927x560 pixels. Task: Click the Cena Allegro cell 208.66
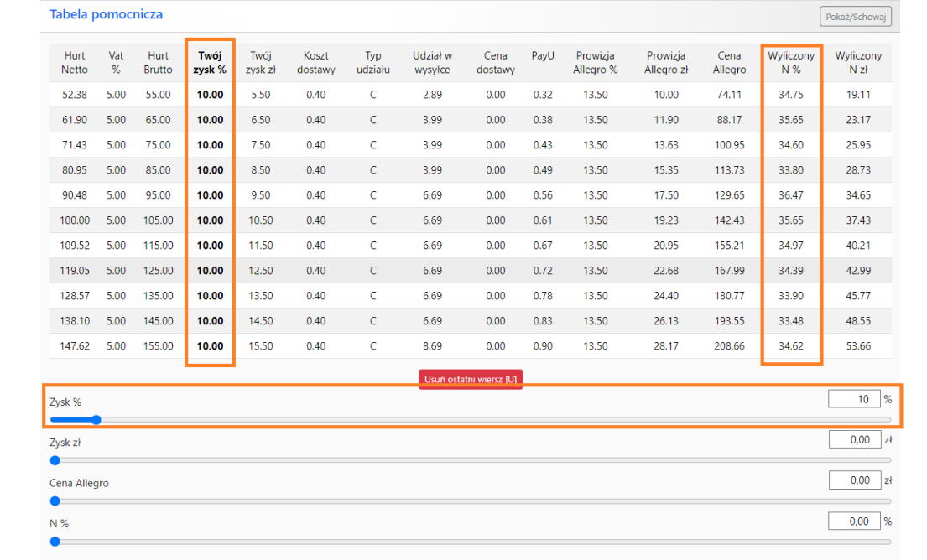[x=729, y=346]
